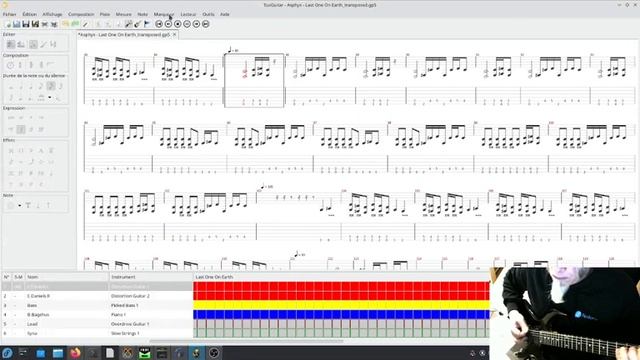Open the Marqueur menu
Screen dimensions: 640x360
[x=164, y=14]
